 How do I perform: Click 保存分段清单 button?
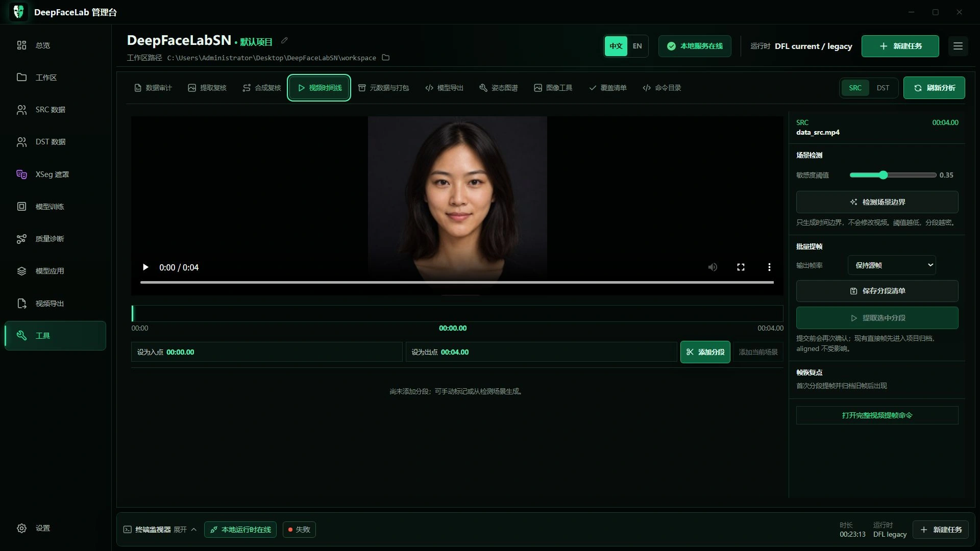coord(877,291)
